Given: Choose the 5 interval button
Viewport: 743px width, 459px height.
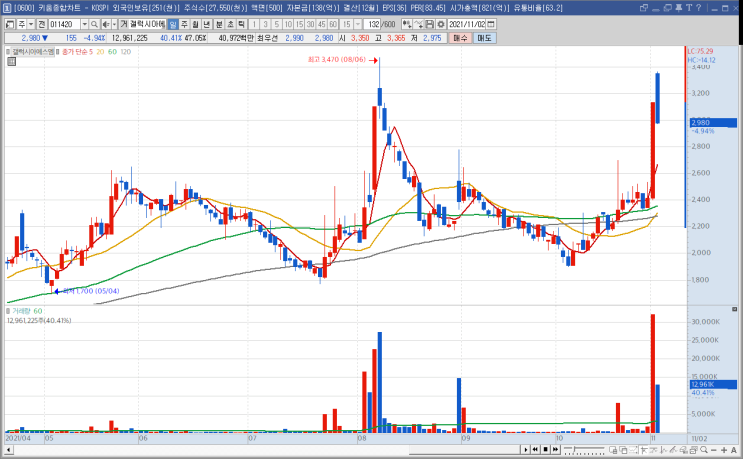Looking at the screenshot, I should 277,24.
